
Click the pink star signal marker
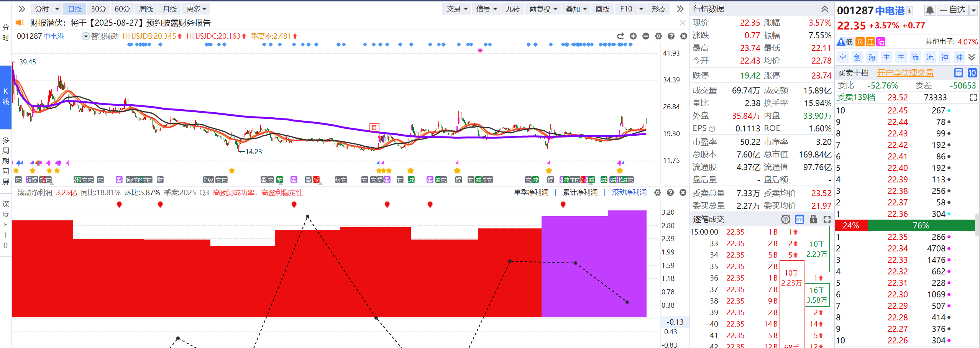[x=480, y=51]
